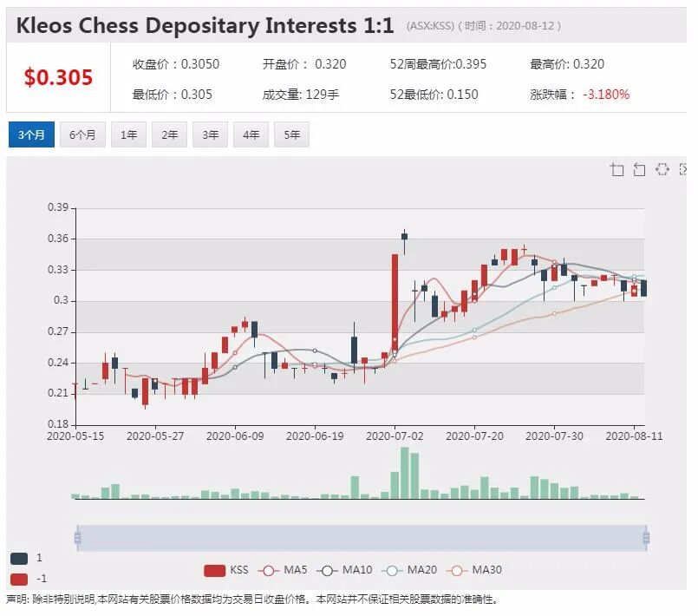Click the restore chart hexagon icon
Image resolution: width=698 pixels, height=616 pixels.
click(662, 169)
